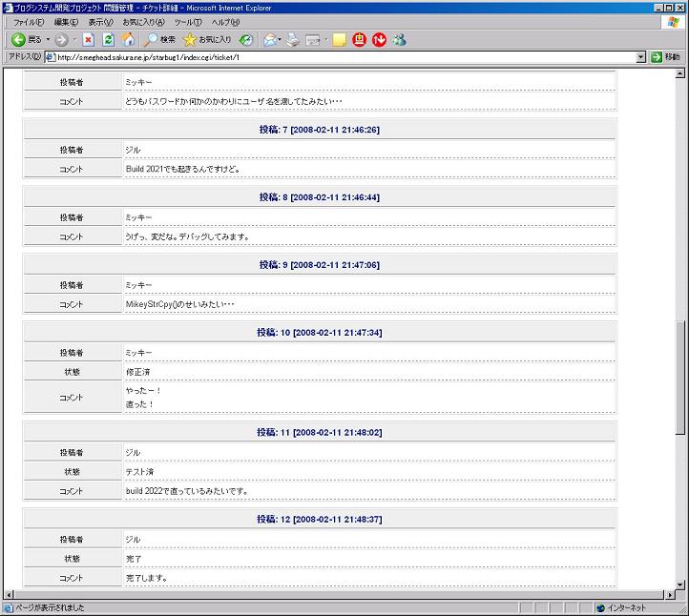Open Favorites (お気に入り) star button
The image size is (689, 616).
[x=207, y=40]
